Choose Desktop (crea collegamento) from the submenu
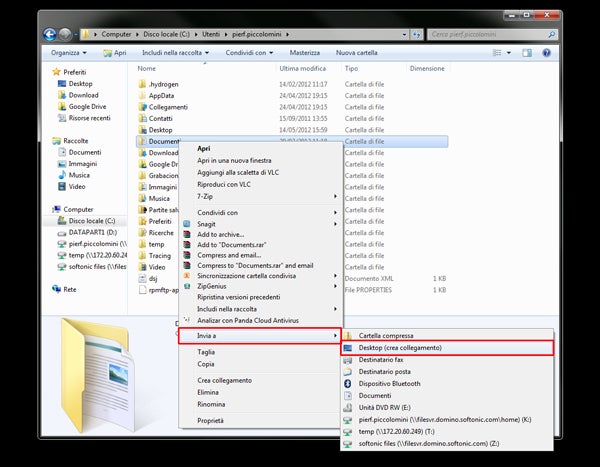This screenshot has width=600, height=467. [400, 347]
